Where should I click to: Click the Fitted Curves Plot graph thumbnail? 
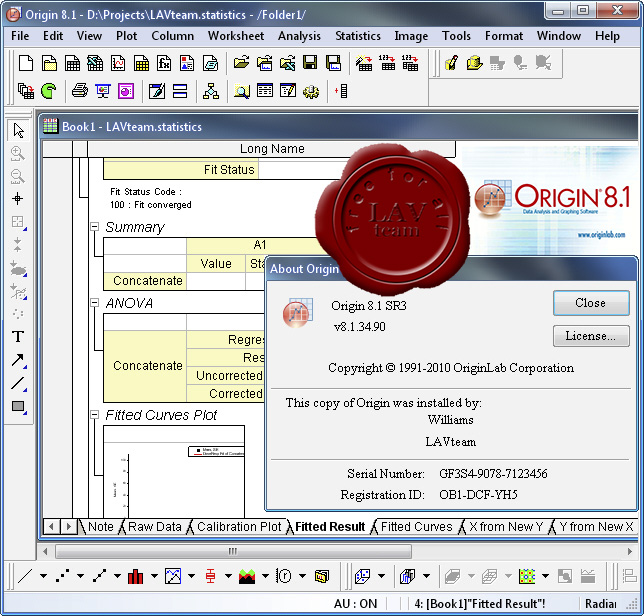(x=174, y=471)
